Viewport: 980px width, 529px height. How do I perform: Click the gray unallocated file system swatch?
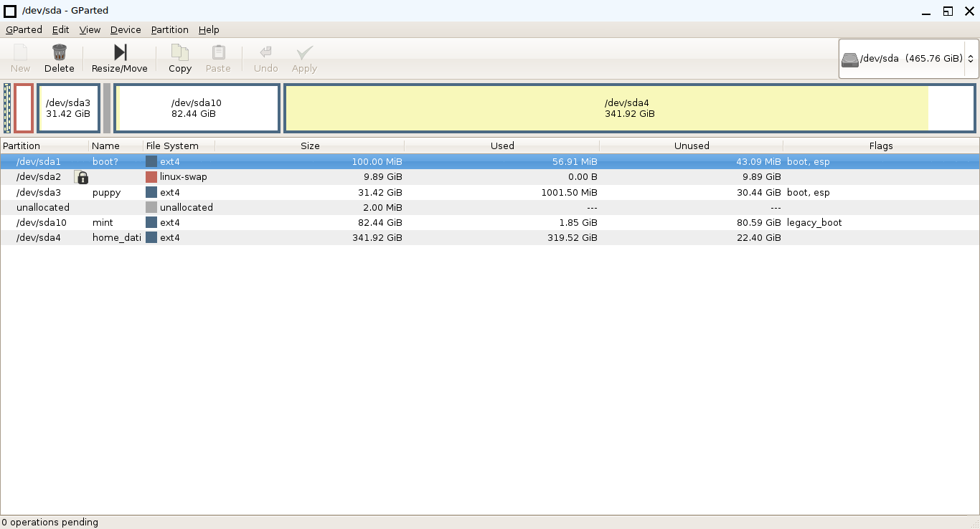pos(151,207)
